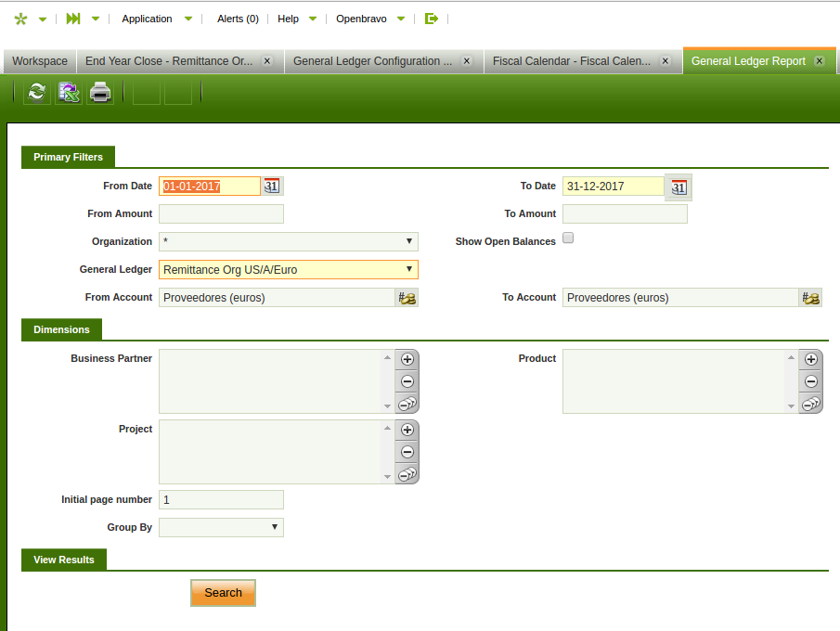Open the From Date calendar picker

[x=272, y=186]
